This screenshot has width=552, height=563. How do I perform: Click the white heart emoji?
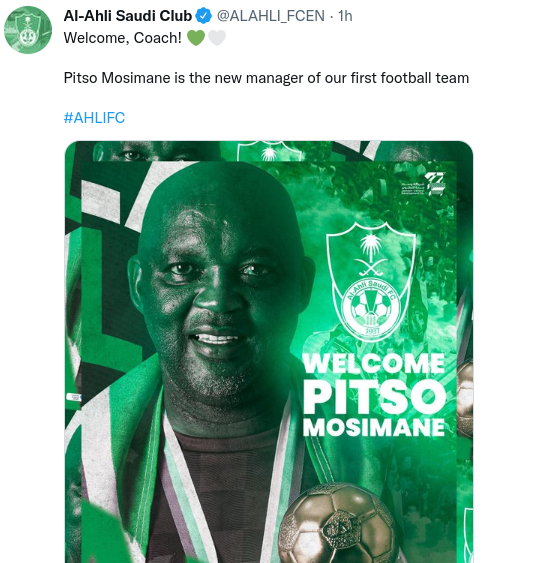[217, 38]
